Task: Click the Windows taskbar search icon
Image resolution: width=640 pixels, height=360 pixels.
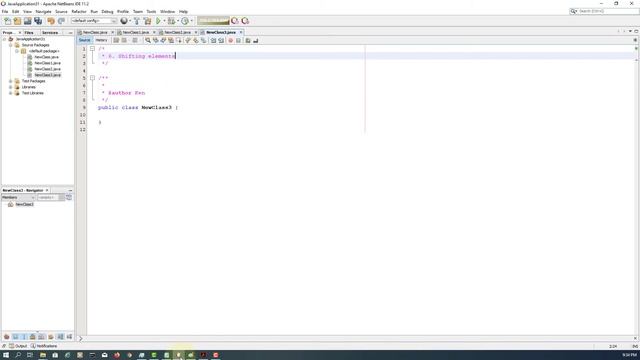Action: [18, 355]
